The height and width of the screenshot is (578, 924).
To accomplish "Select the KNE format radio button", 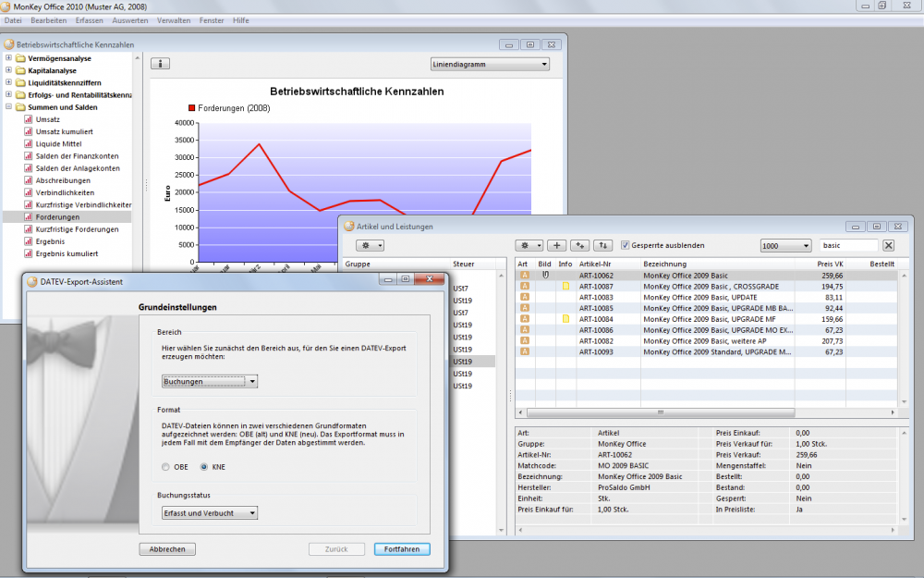I will click(204, 466).
